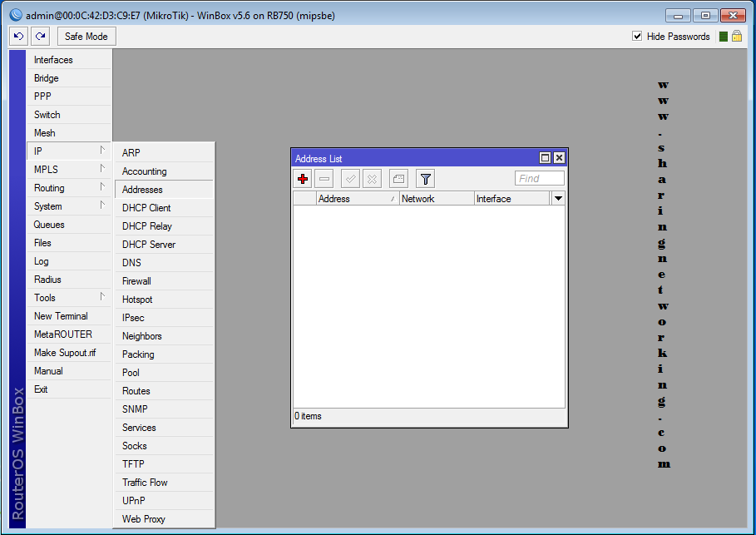Launch New Terminal
The height and width of the screenshot is (535, 756).
tap(68, 316)
